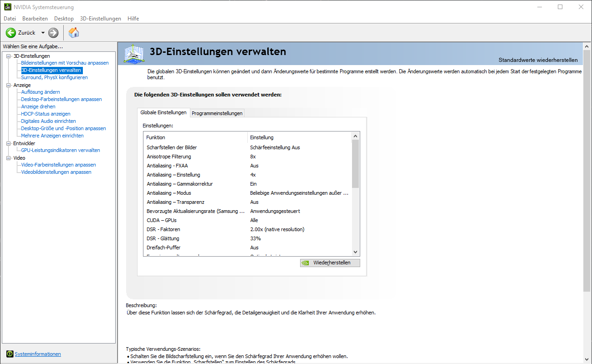Open Digitales Audio einrichten
Screen dimensions: 592x364
pyautogui.click(x=48, y=121)
